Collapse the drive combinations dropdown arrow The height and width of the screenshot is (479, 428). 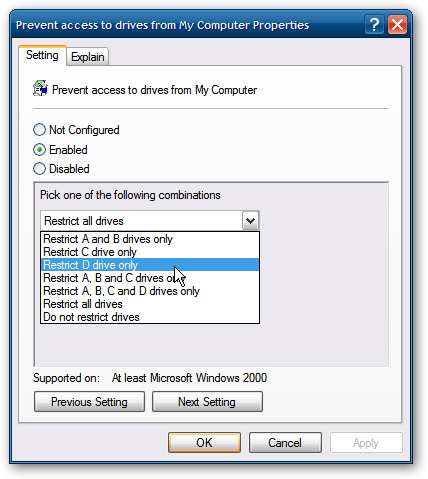[250, 221]
